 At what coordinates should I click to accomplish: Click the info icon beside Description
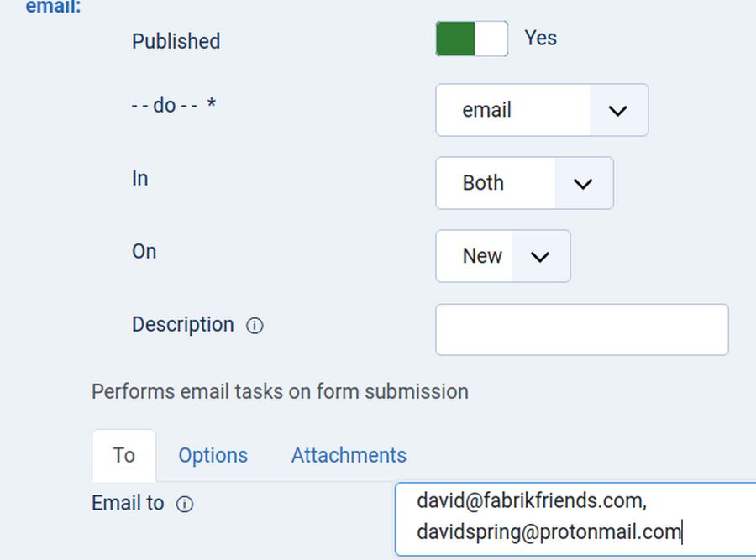tap(255, 326)
